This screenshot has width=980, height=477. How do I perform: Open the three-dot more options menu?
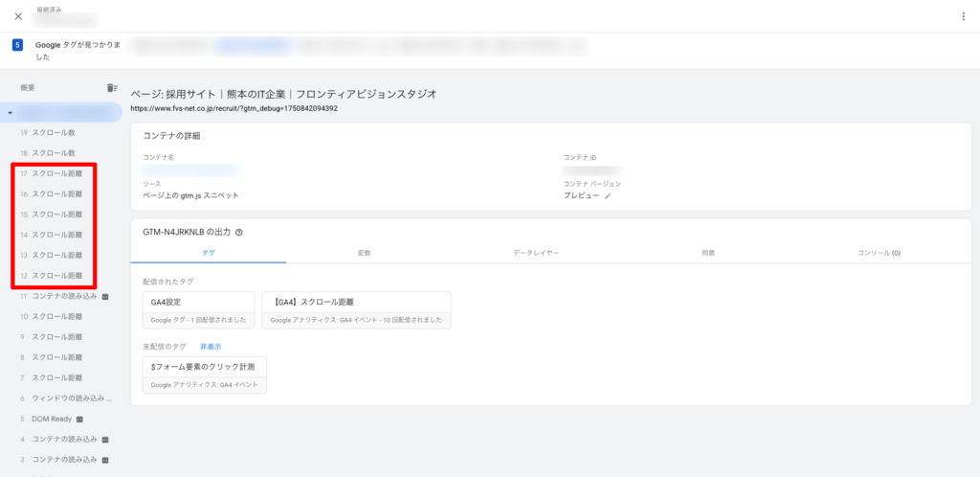point(963,16)
